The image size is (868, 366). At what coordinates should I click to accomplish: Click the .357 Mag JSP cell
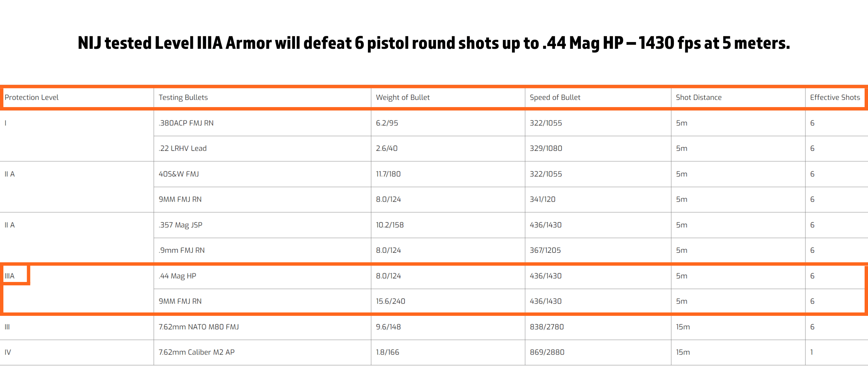coord(180,225)
